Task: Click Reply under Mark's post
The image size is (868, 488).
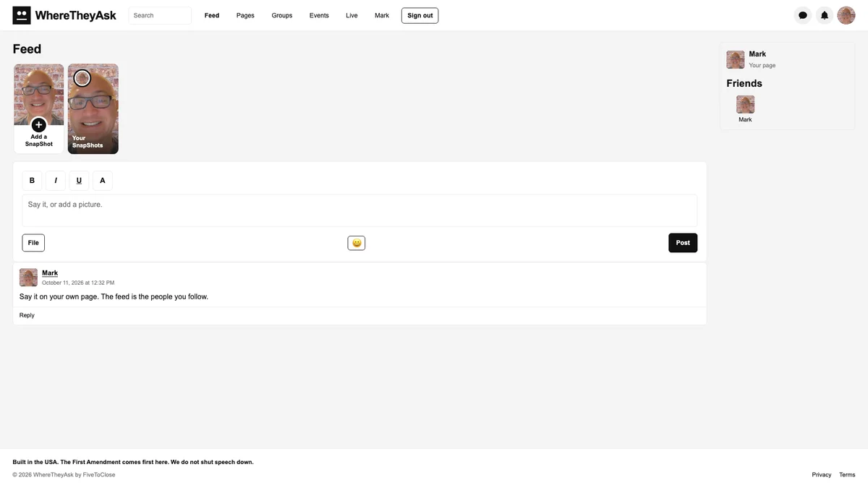Action: click(x=27, y=315)
